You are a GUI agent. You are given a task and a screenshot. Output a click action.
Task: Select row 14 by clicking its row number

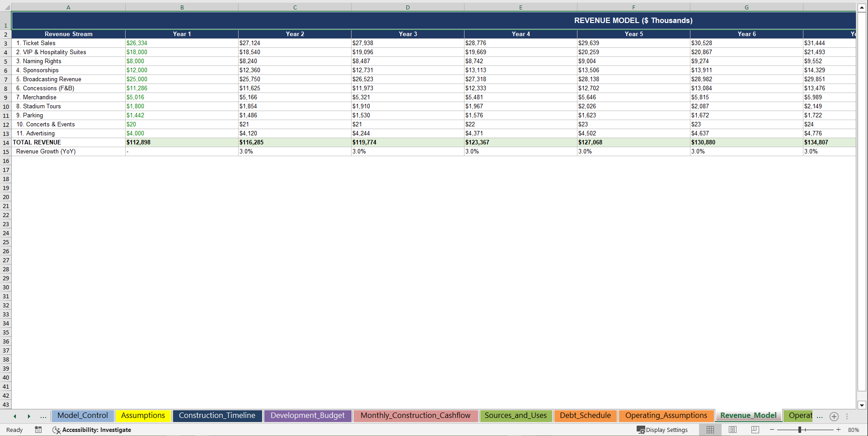tap(6, 142)
